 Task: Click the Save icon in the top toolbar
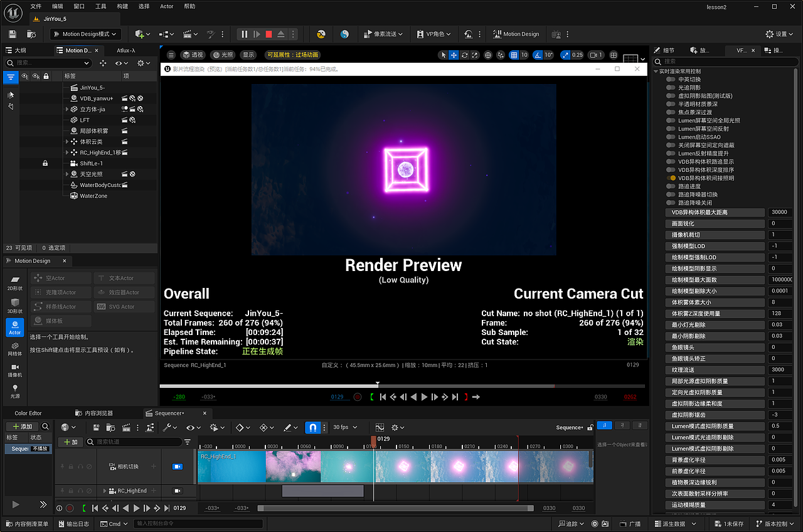click(11, 34)
